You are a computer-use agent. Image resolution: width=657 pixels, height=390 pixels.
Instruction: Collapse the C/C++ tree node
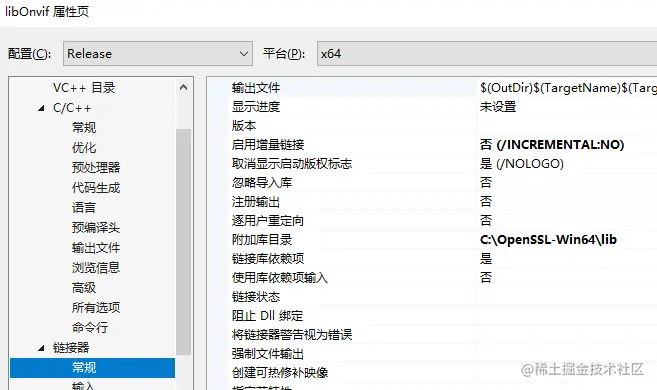[41, 108]
